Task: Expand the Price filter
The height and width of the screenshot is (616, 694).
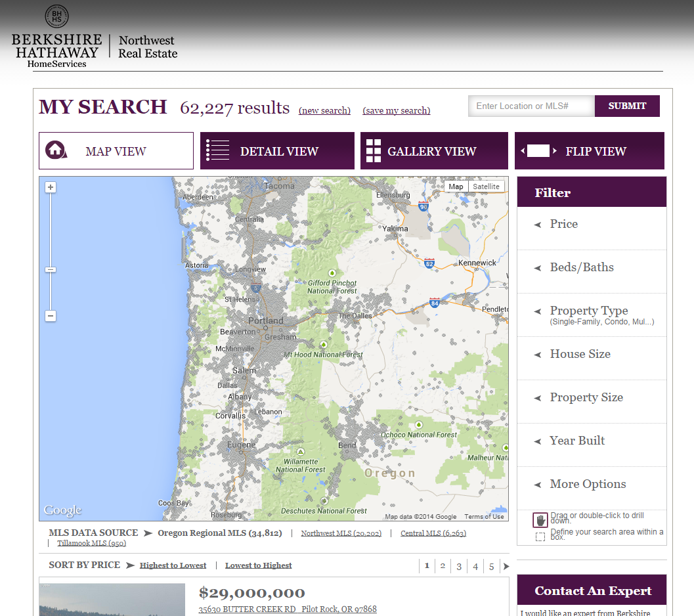Action: tap(592, 228)
